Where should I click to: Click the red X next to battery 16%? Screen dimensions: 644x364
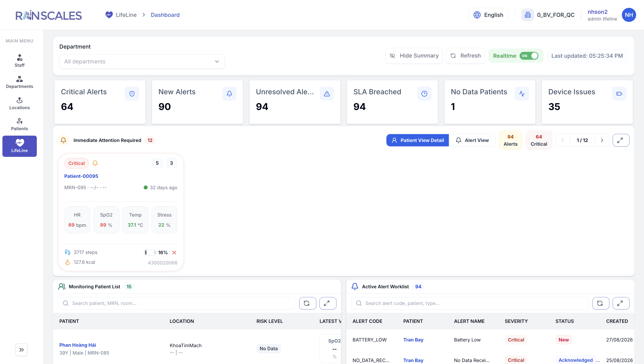tap(174, 252)
